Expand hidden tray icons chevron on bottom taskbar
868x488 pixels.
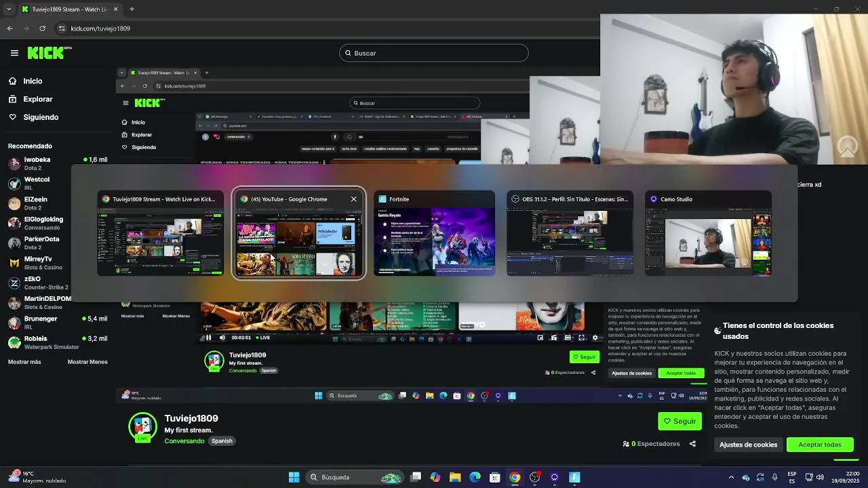(x=731, y=477)
